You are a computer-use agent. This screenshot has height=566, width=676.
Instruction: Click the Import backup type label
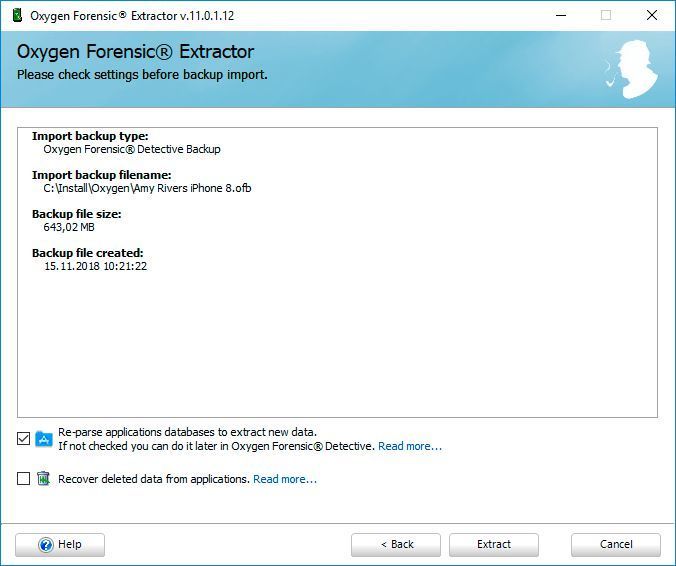pyautogui.click(x=90, y=136)
